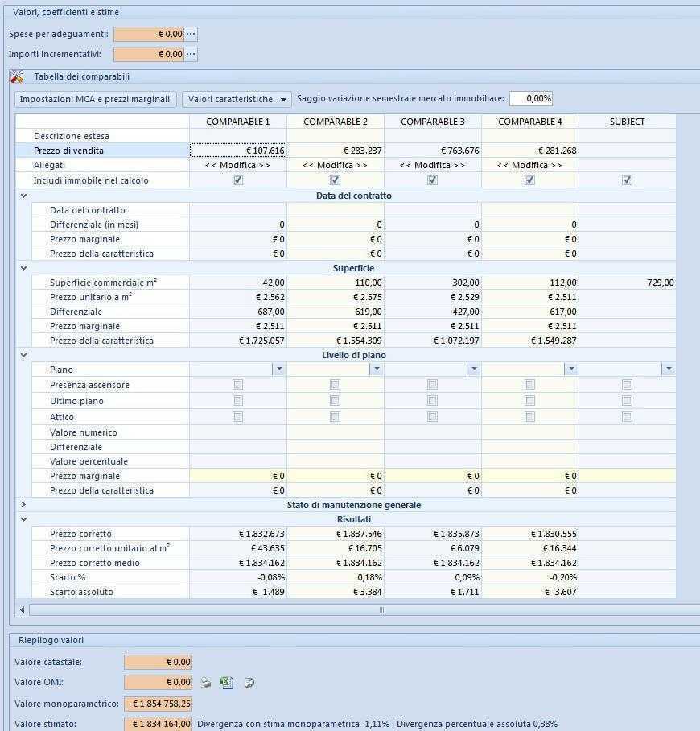Click the Saggio variazione semestrale percentage field
This screenshot has width=700, height=731.
click(531, 98)
